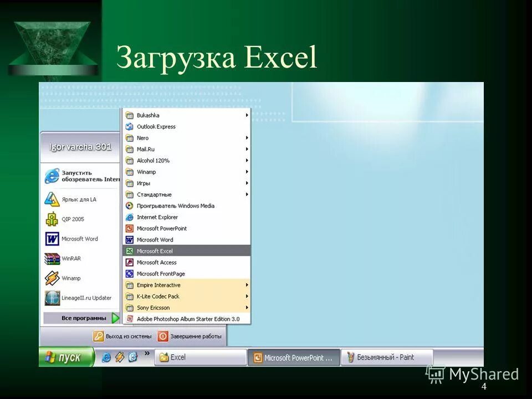Expand the Alcohol 120% submenu arrow

pos(247,161)
